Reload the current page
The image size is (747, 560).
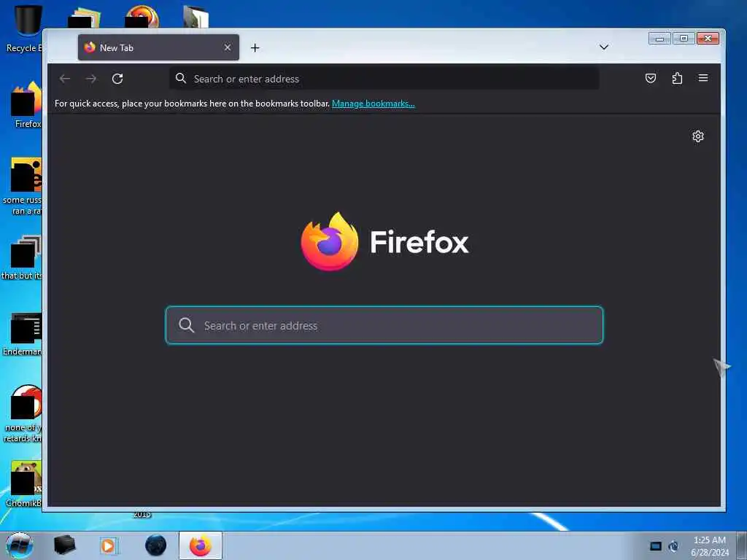[117, 79]
